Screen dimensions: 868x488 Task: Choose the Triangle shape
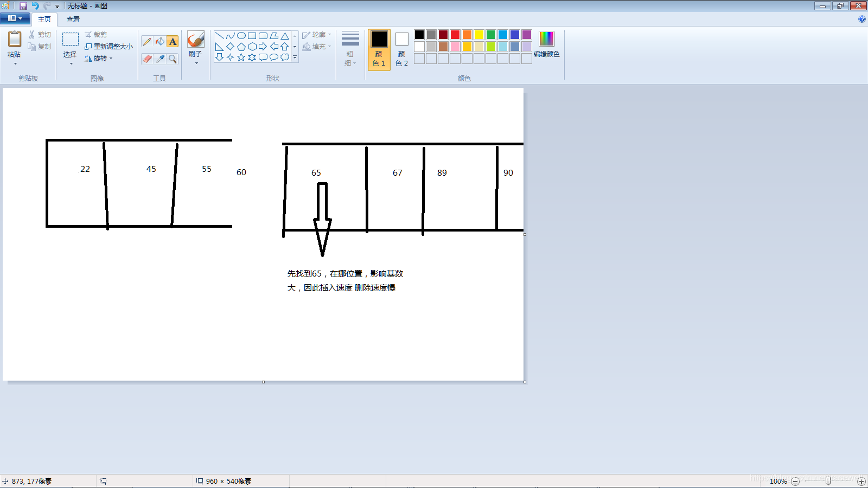tap(285, 36)
